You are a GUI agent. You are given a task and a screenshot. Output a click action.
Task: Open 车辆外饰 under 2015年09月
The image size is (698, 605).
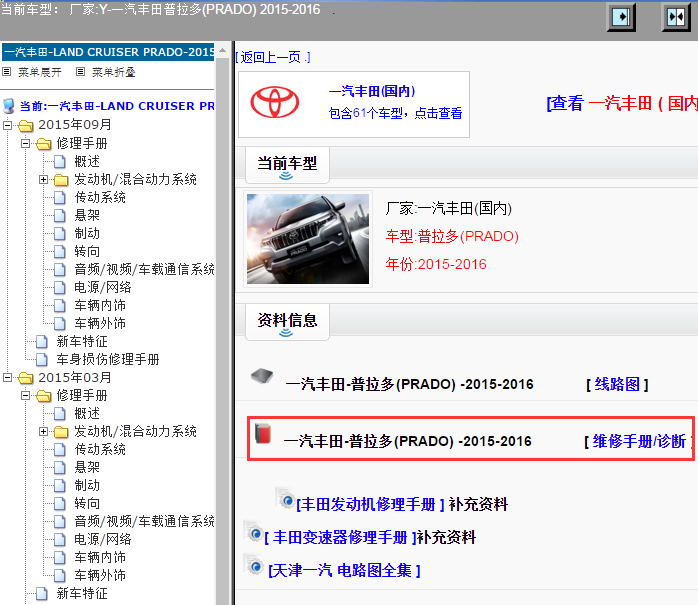tap(100, 323)
